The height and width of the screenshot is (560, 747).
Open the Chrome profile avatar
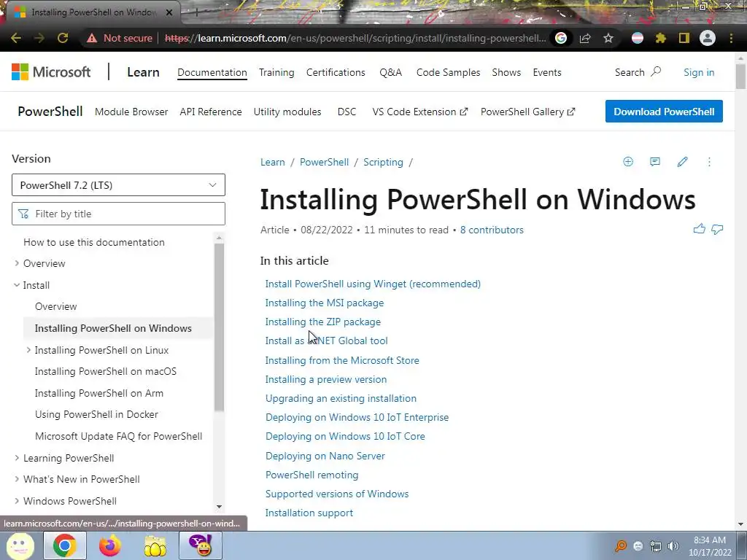point(708,38)
